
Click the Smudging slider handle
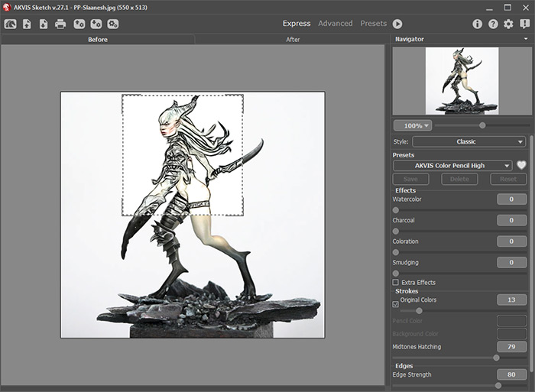pos(396,274)
